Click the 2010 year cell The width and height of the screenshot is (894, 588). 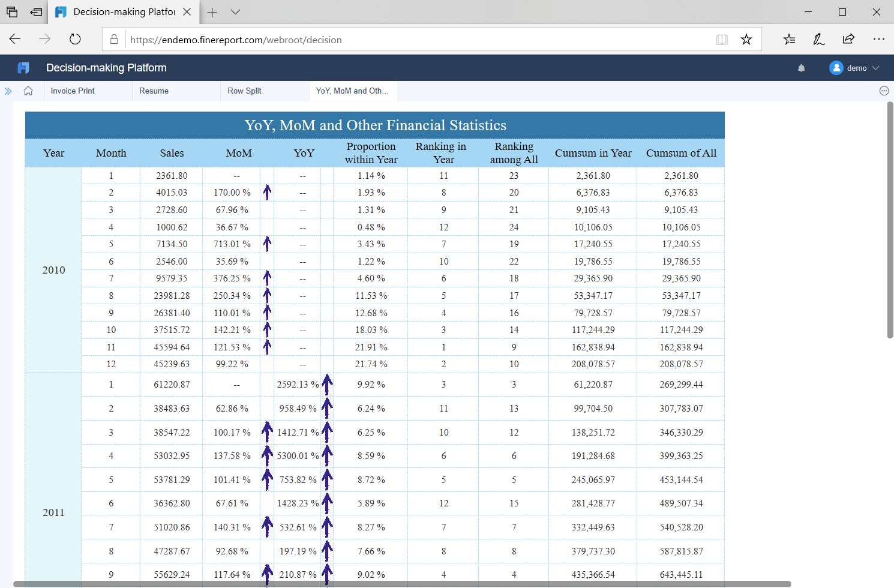(53, 270)
